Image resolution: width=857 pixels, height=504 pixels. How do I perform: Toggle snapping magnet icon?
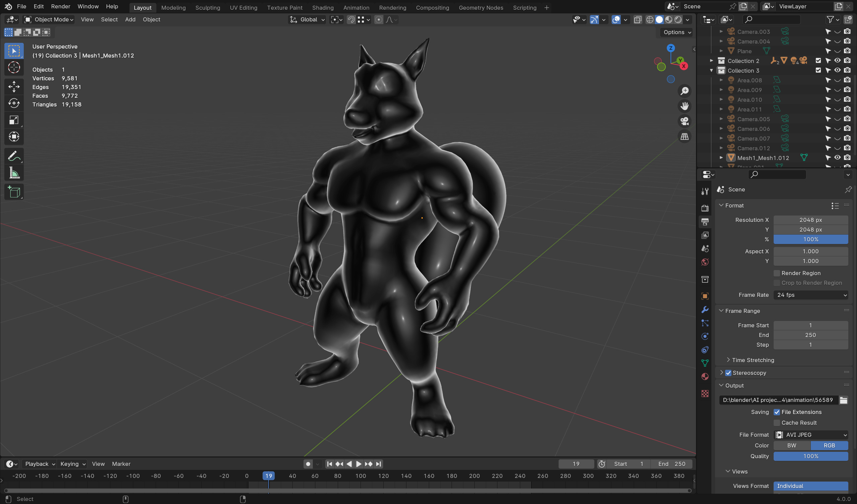click(351, 20)
